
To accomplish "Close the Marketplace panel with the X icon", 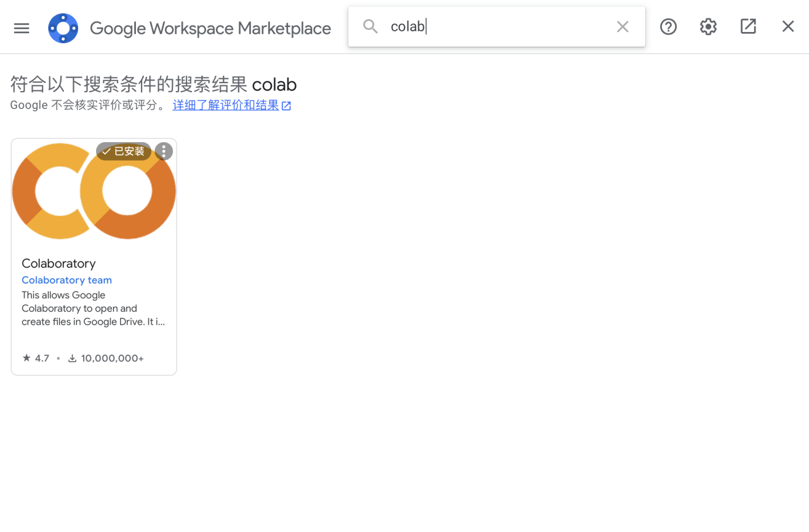I will click(x=788, y=26).
